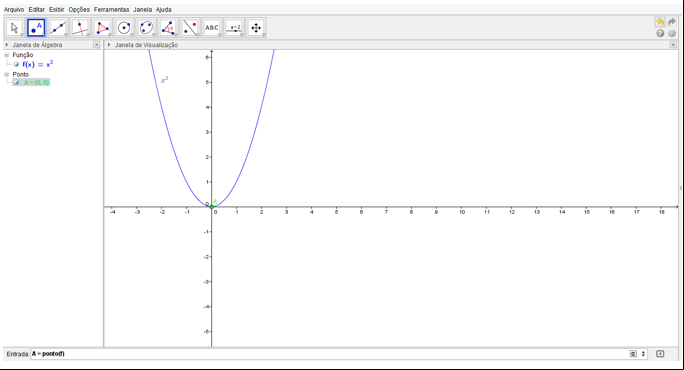The image size is (684, 370).
Task: Select the Slider a=2 tool
Action: click(234, 28)
